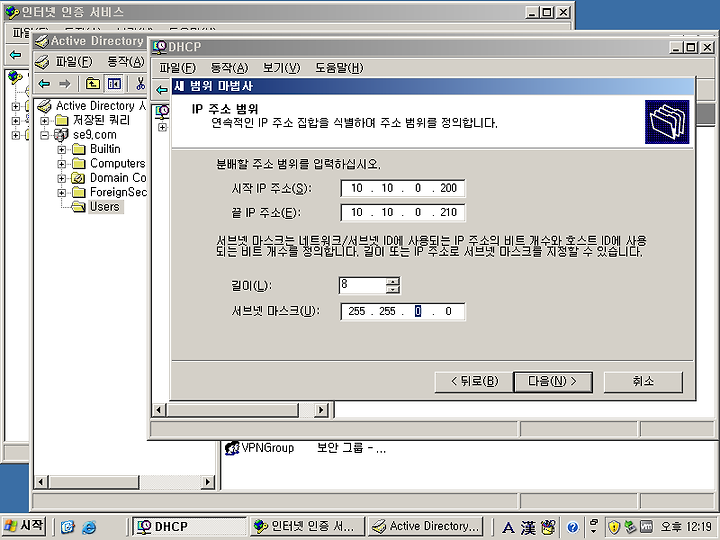Expand the Domain Controllers node

click(62, 178)
